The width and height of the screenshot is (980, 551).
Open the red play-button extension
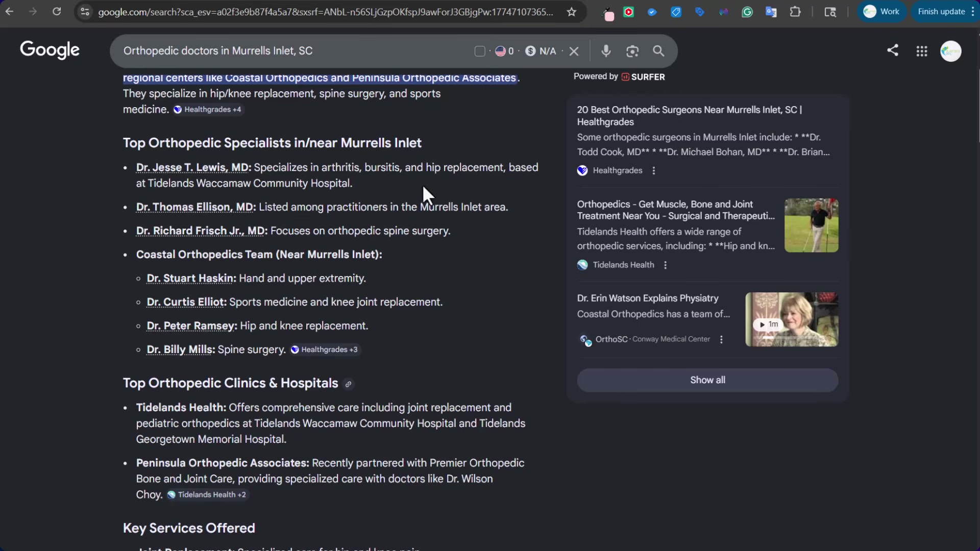(x=629, y=12)
